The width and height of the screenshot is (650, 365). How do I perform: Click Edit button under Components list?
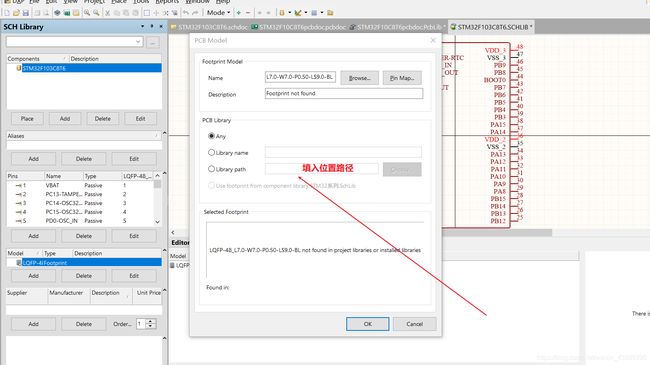point(141,119)
